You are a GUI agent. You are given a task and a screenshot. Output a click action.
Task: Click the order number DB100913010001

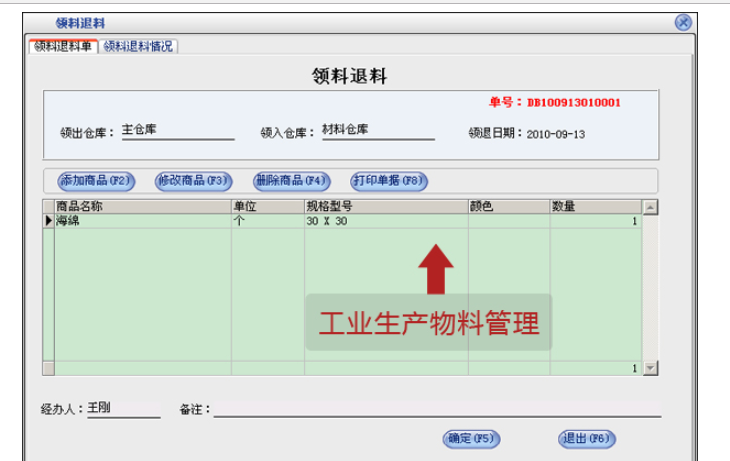[574, 103]
